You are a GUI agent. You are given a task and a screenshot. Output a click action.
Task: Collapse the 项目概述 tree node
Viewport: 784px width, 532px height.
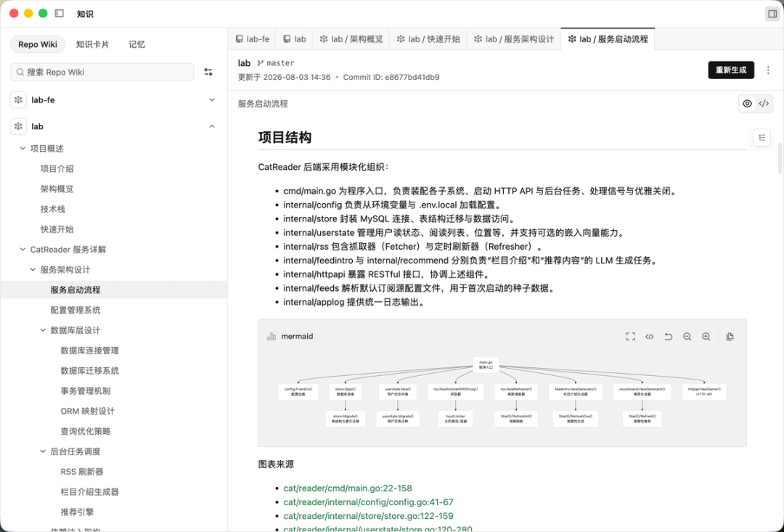tap(23, 148)
